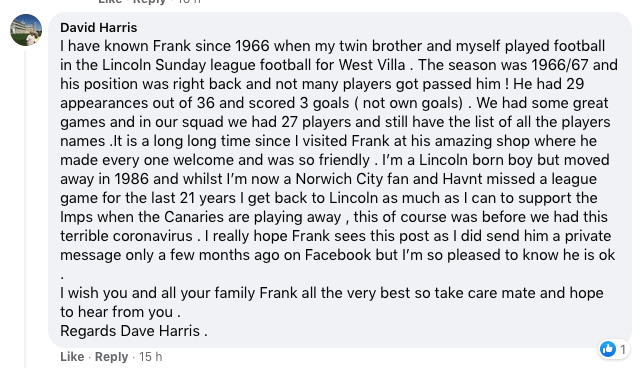Click the word 'Facebook' in the comment
The width and height of the screenshot is (644, 368).
(x=338, y=255)
